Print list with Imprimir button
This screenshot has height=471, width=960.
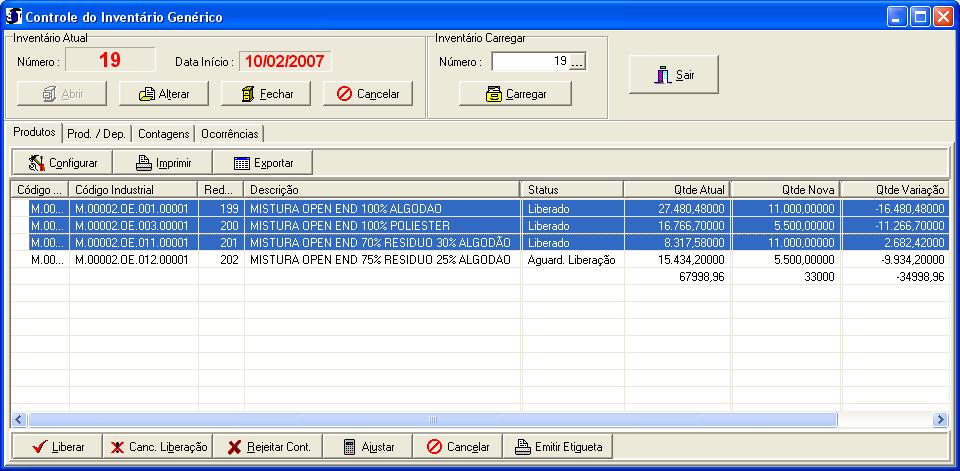pyautogui.click(x=161, y=162)
